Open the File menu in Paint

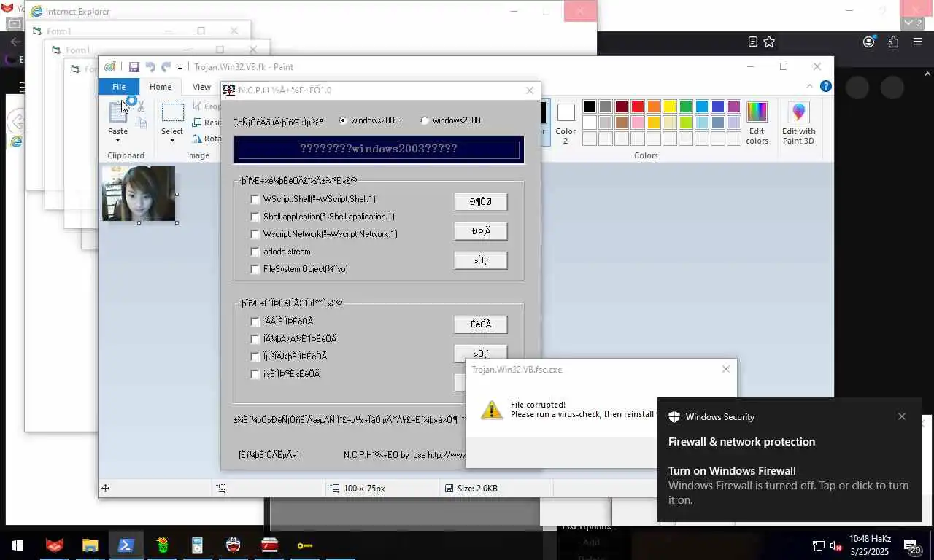coord(118,87)
